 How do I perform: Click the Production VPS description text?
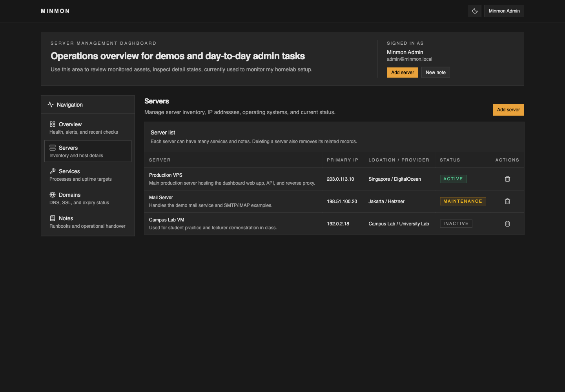click(x=232, y=183)
